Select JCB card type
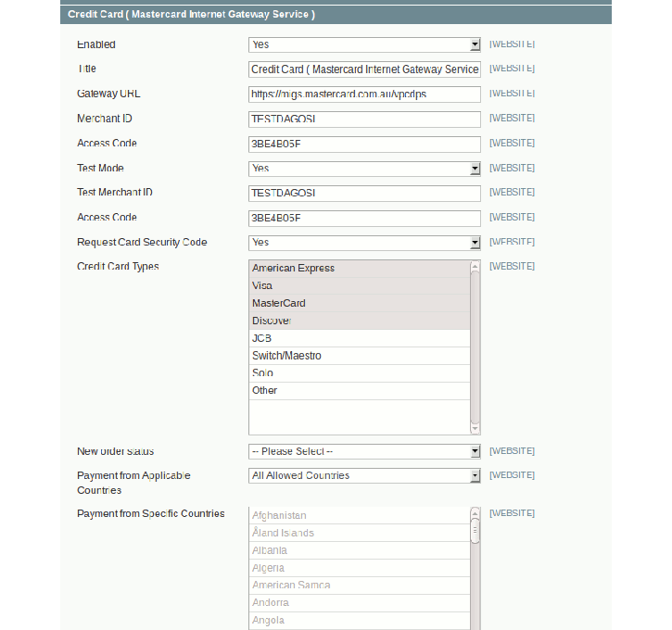672x630 pixels. pos(359,338)
